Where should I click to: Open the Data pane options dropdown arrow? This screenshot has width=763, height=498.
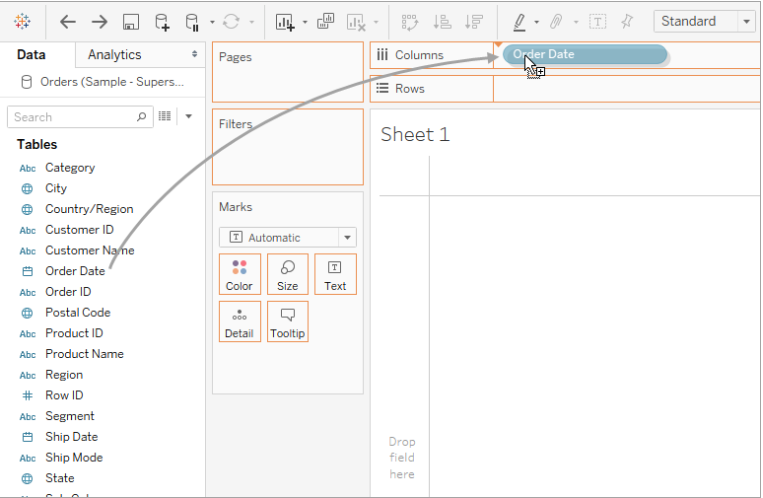tap(189, 116)
